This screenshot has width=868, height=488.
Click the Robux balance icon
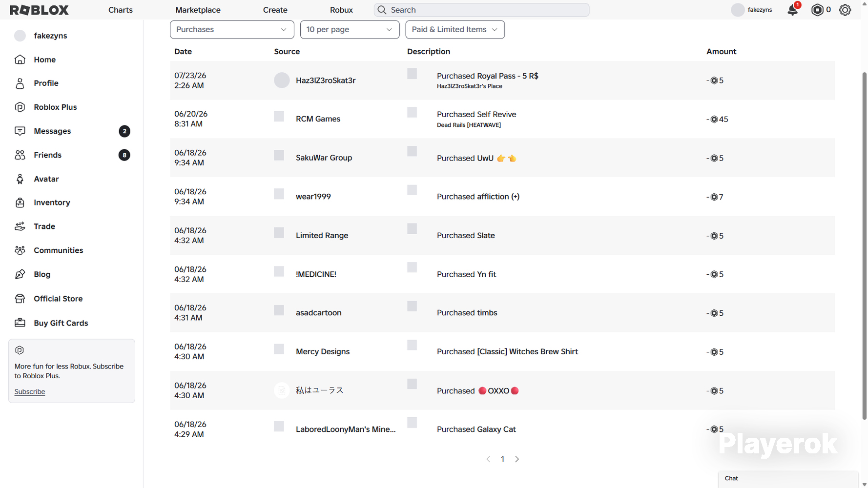pos(817,10)
